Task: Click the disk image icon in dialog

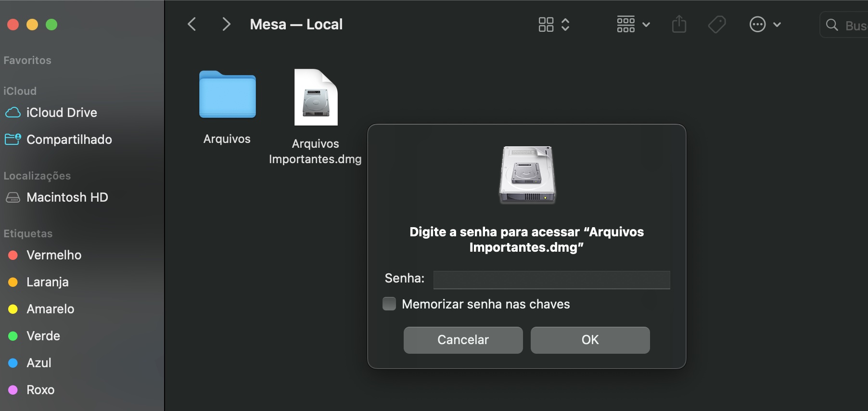Action: [527, 175]
